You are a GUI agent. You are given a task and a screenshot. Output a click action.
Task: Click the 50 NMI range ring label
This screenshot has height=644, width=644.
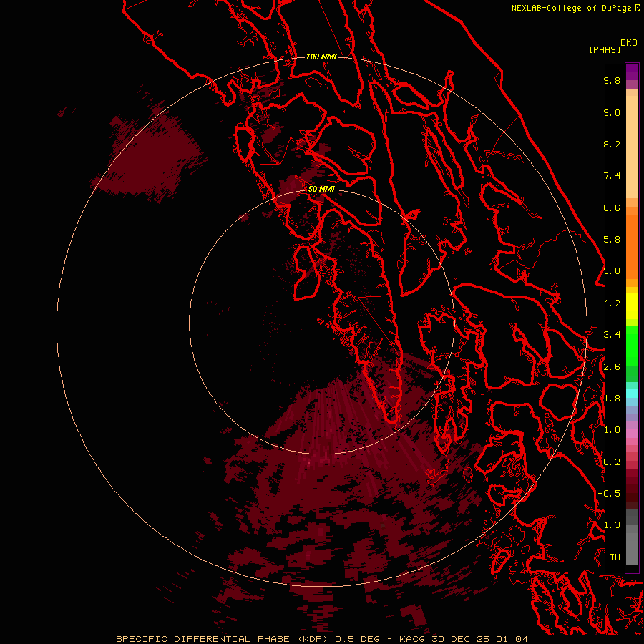coord(321,189)
